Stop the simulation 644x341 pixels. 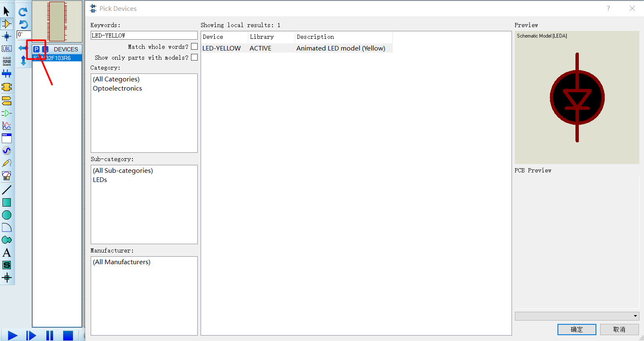pyautogui.click(x=68, y=336)
